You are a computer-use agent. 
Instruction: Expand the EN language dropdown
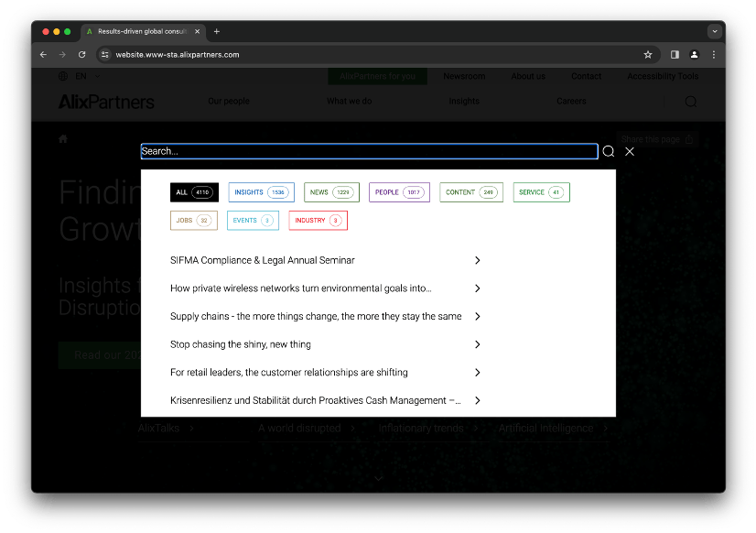click(x=97, y=76)
